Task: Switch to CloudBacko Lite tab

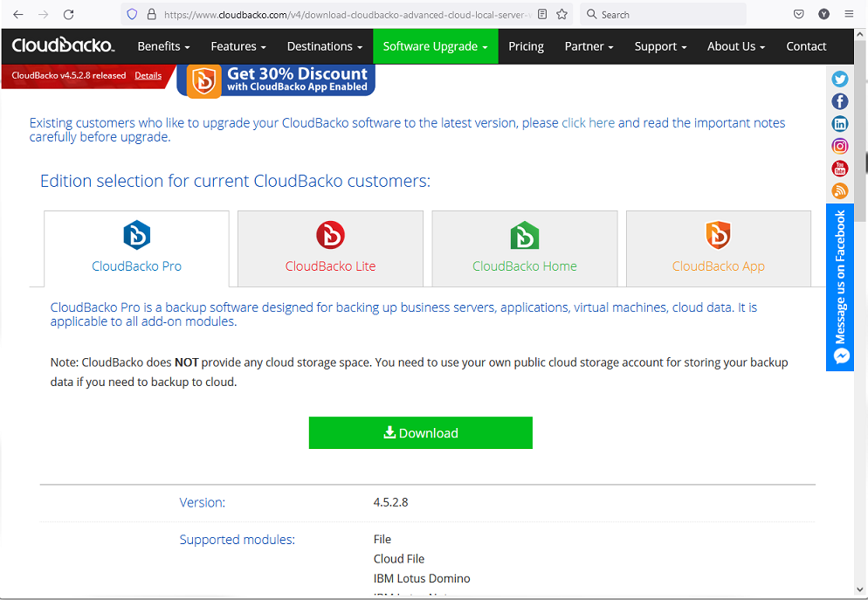Action: click(x=330, y=249)
